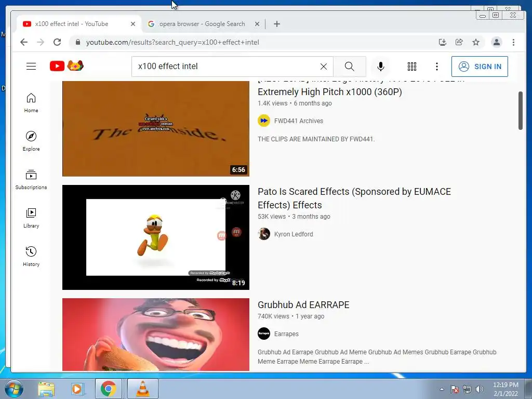Bookmark this page with the star
The width and height of the screenshot is (532, 399).
pos(476,42)
